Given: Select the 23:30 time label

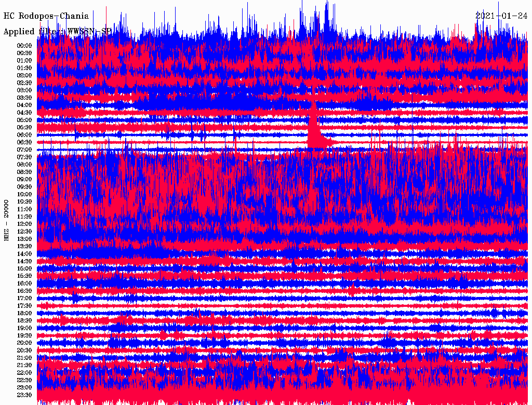Looking at the screenshot, I should click(x=24, y=395).
